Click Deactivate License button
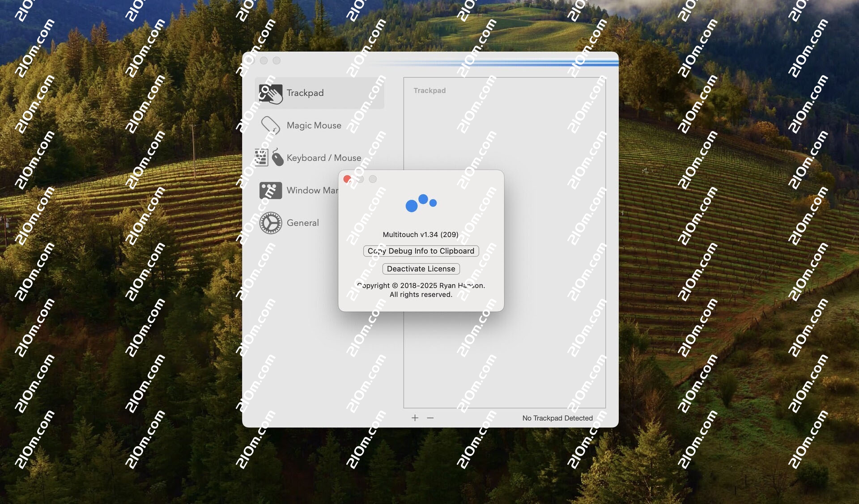Screen dimensions: 859x504 pyautogui.click(x=421, y=269)
